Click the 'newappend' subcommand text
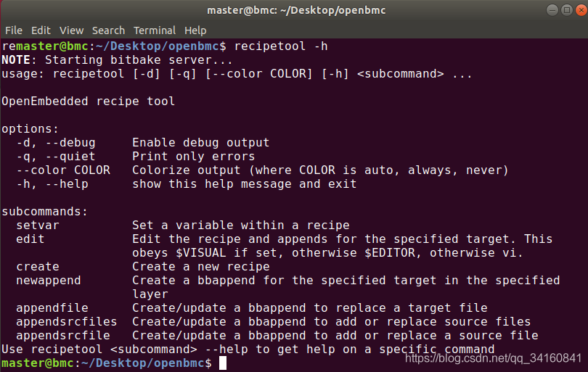588x372 pixels. coord(49,281)
